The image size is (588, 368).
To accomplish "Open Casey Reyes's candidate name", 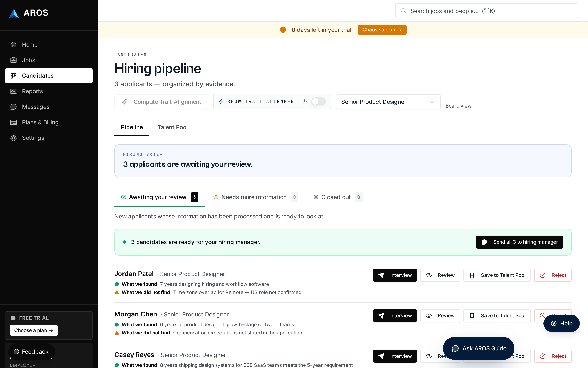I will pos(134,355).
